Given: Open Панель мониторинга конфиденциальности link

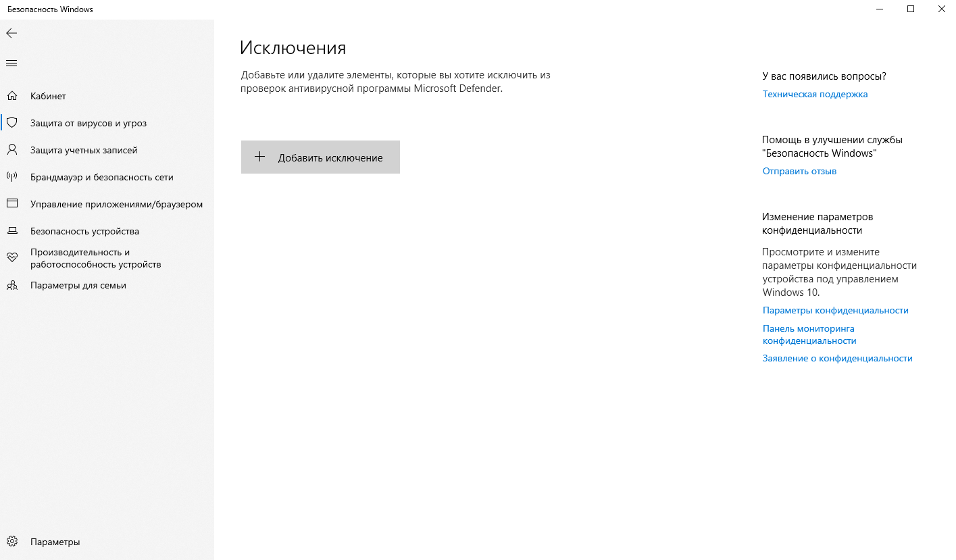Looking at the screenshot, I should [x=809, y=334].
